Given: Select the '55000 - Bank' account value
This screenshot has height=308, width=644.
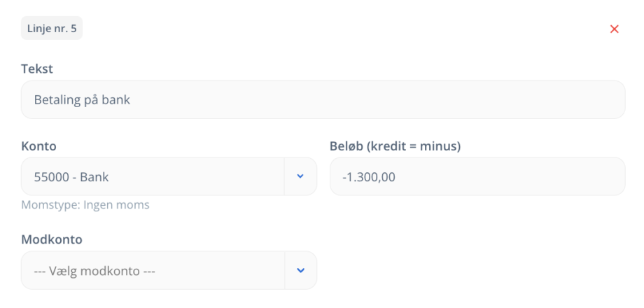Looking at the screenshot, I should click(71, 177).
